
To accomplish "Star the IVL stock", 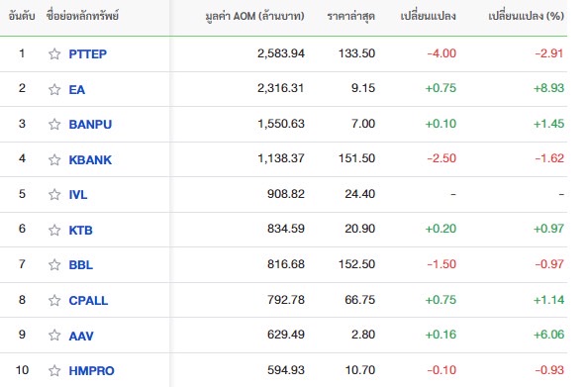I will (54, 195).
